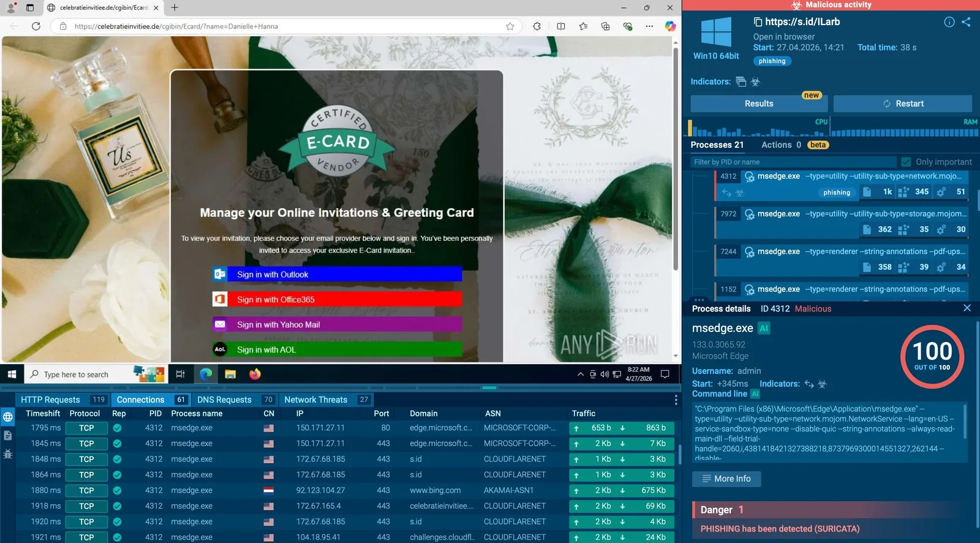
Task: Click Sign in with Office365
Action: (x=337, y=299)
